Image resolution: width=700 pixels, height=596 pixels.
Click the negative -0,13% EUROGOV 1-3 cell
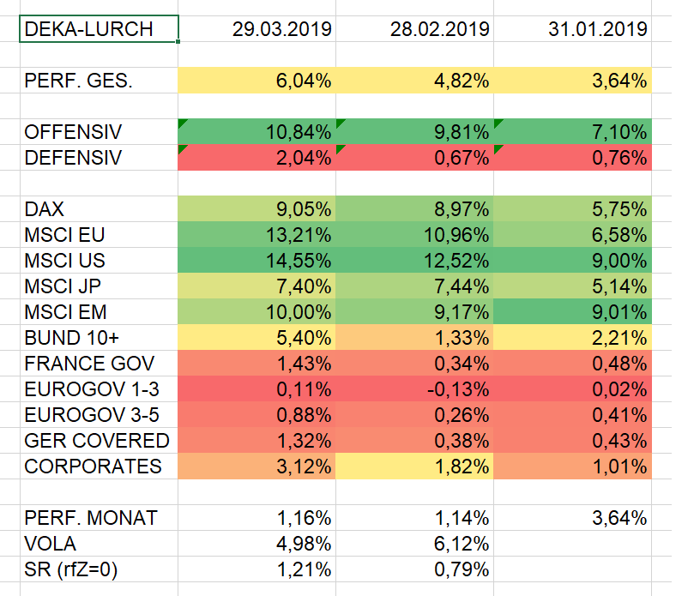coord(415,389)
